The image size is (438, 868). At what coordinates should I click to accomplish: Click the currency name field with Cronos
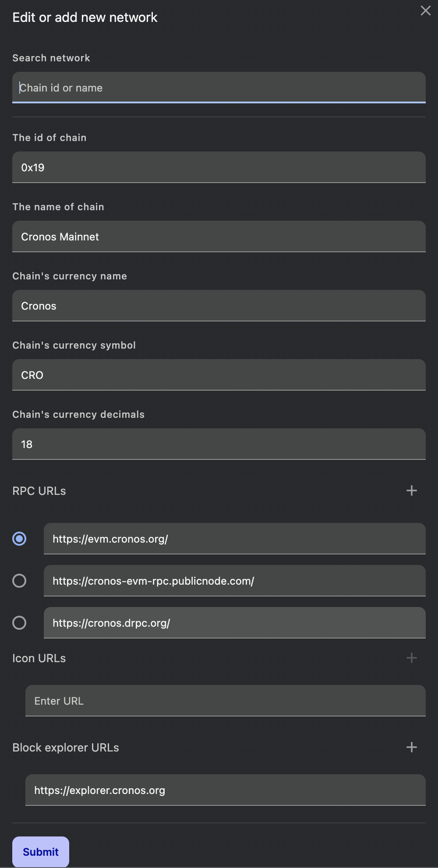(x=219, y=306)
